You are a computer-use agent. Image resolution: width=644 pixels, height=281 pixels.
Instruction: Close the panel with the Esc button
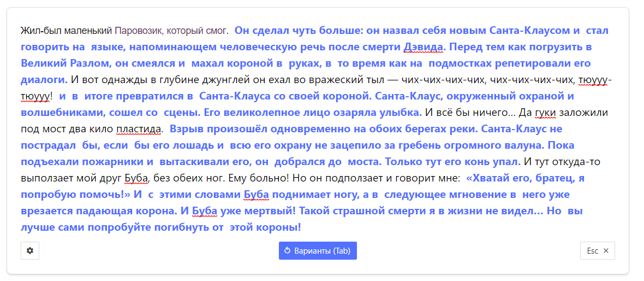[597, 250]
